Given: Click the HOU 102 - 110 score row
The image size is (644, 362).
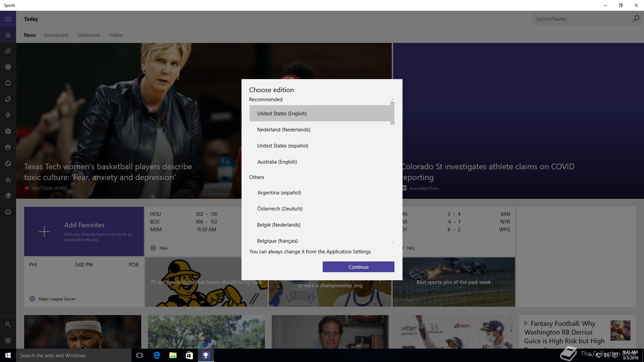Looking at the screenshot, I should 184,214.
